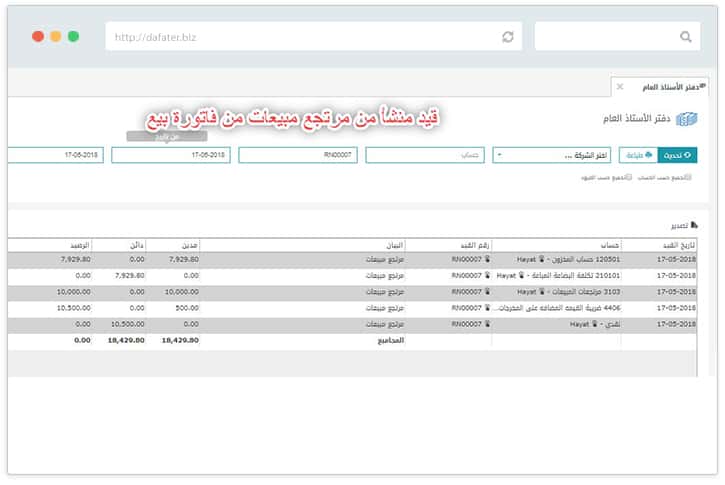This screenshot has height=485, width=725.
Task: Click the leftmost 17-05-2018 date field at window edge
Action: coord(55,155)
